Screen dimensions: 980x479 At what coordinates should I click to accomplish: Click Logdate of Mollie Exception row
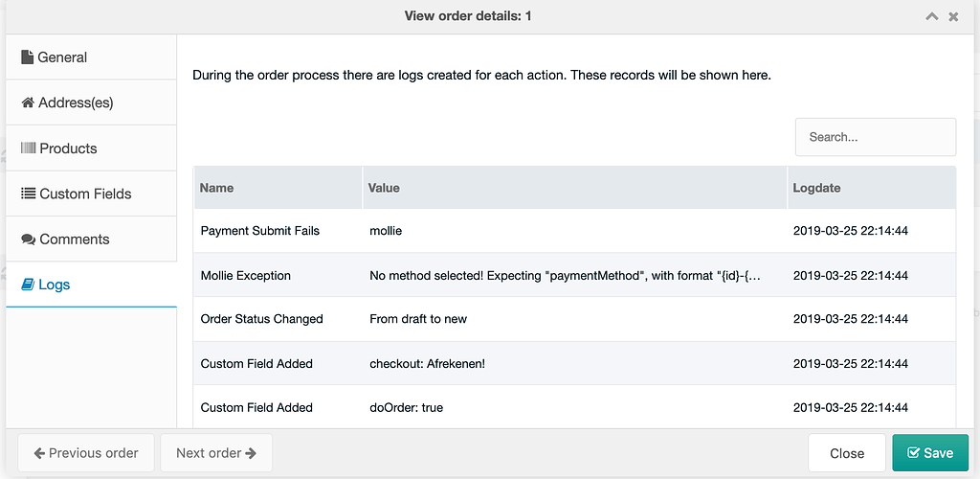tap(851, 275)
